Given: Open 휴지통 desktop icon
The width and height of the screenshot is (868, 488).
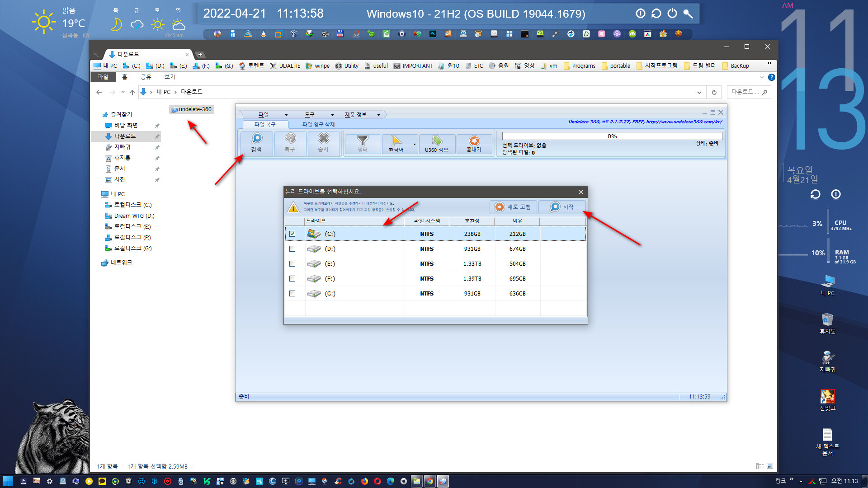Looking at the screenshot, I should coord(827,324).
